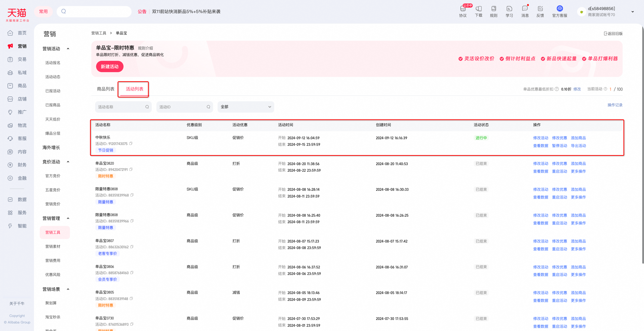This screenshot has height=331, width=644.
Task: Open 数据 data section in sidebar
Action: [x=17, y=200]
